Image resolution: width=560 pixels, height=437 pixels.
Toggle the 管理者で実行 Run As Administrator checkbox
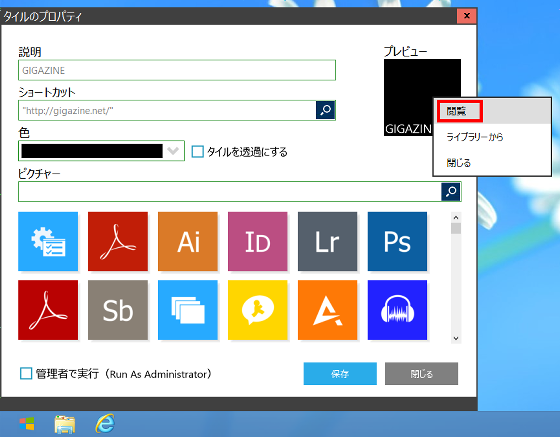click(x=26, y=373)
